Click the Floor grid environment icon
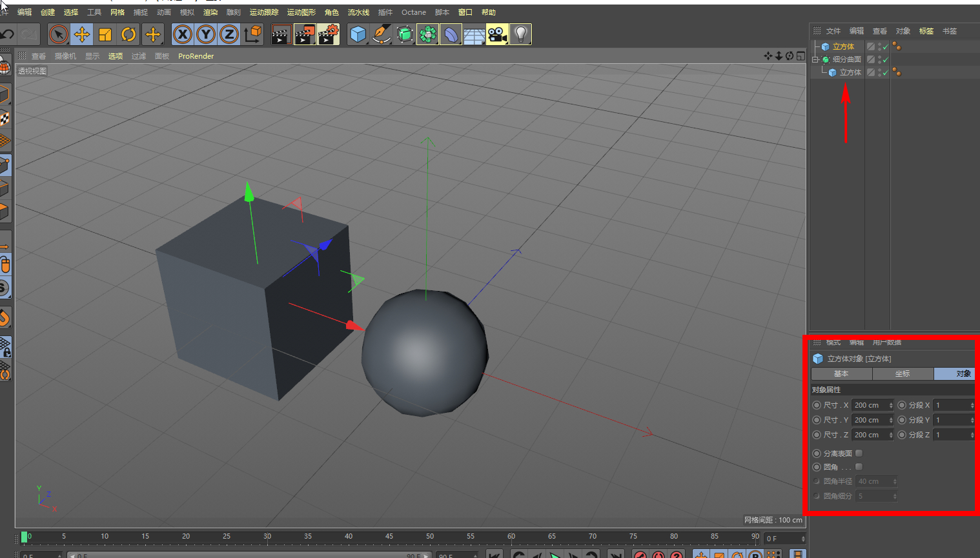This screenshot has height=558, width=980. 474,34
